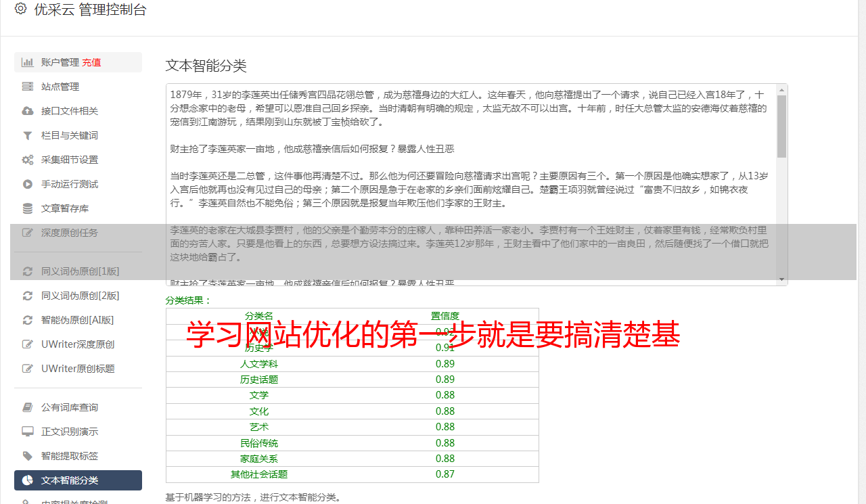The height and width of the screenshot is (504, 866).
Task: Click the 0.87 confidence value
Action: [445, 474]
